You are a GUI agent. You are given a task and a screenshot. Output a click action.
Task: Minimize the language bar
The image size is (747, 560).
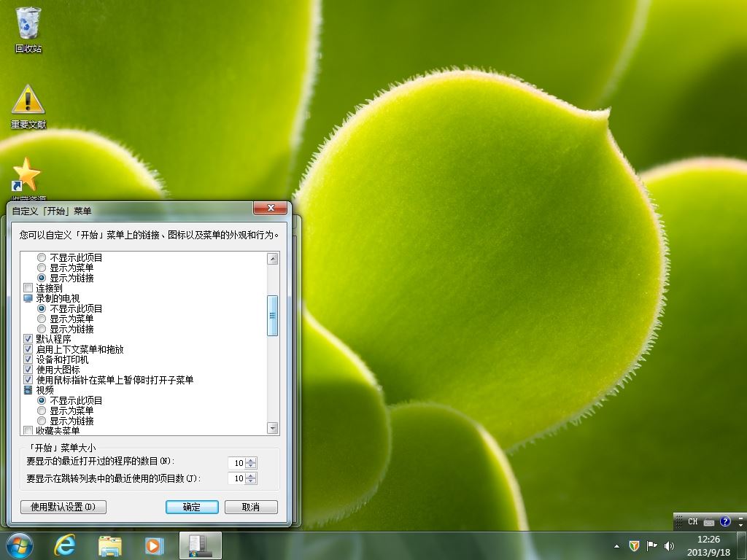click(740, 517)
